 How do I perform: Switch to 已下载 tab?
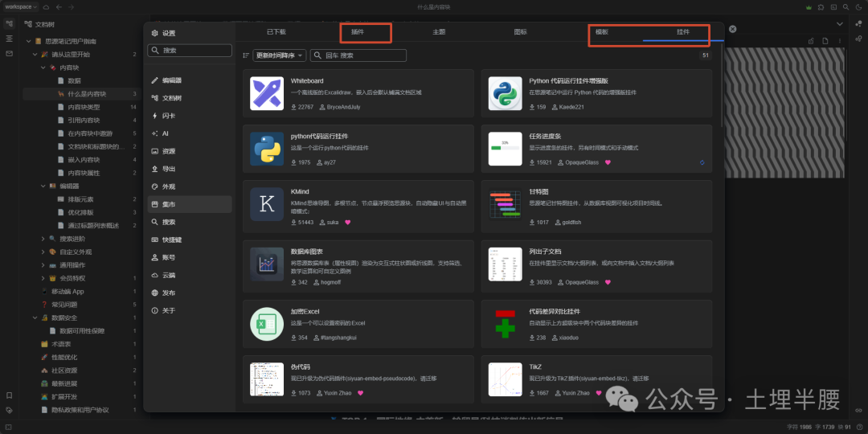(x=276, y=32)
